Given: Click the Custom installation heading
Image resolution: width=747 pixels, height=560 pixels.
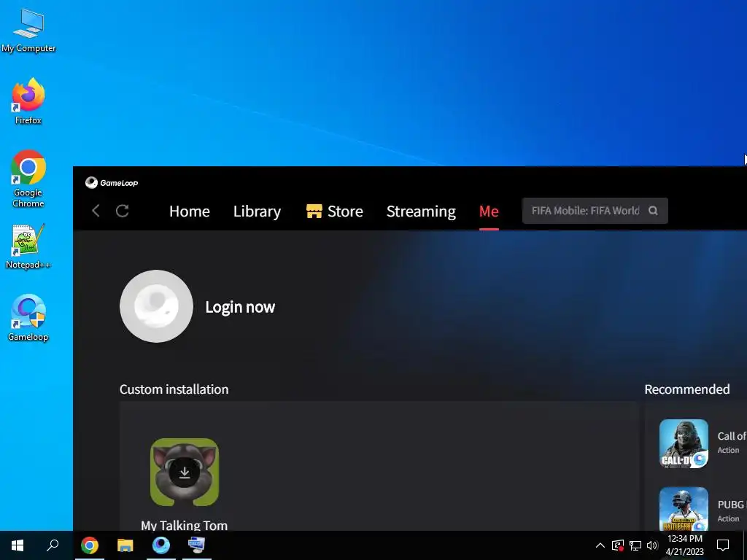Looking at the screenshot, I should pyautogui.click(x=174, y=389).
